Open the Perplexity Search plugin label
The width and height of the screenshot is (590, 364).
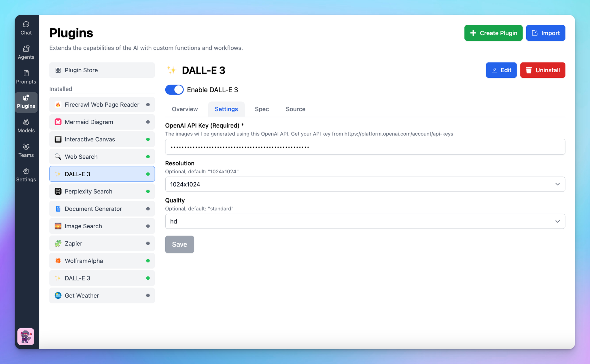pos(88,191)
